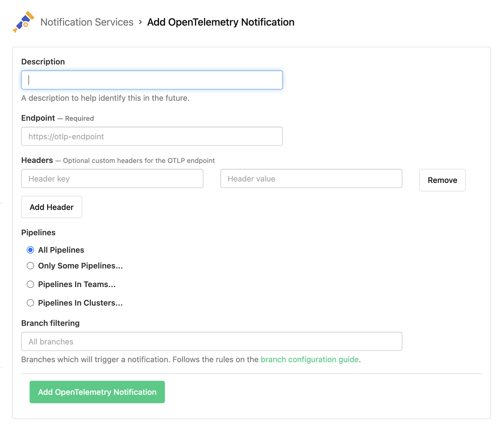Click the Add OpenTelemetry Notification breadcrumb title
This screenshot has width=504, height=430.
pos(220,22)
